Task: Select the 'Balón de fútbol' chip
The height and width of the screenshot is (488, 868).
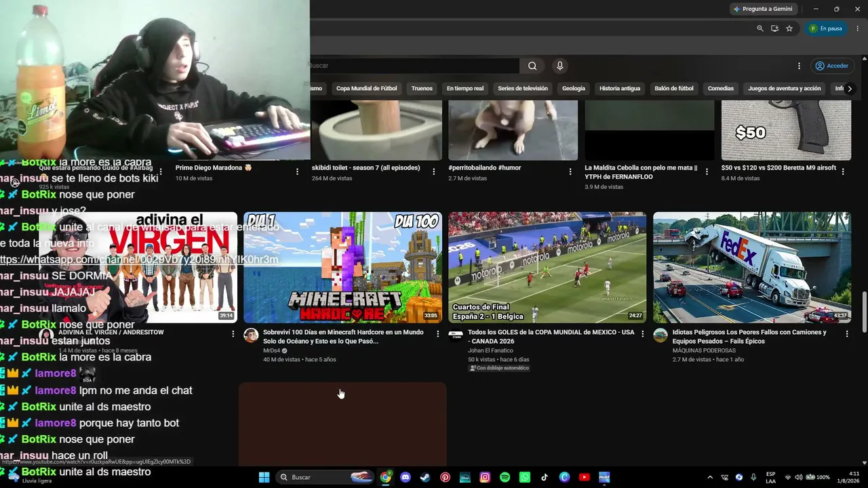Action: tap(674, 88)
